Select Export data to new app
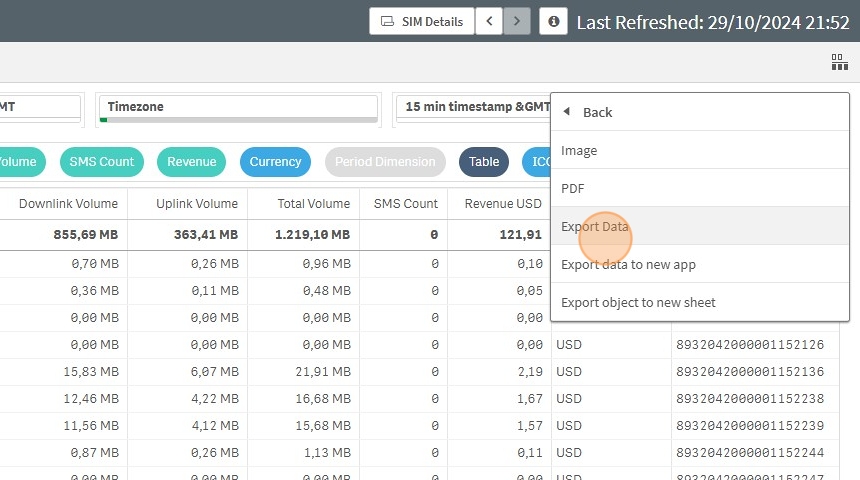The width and height of the screenshot is (860, 480). point(700,264)
